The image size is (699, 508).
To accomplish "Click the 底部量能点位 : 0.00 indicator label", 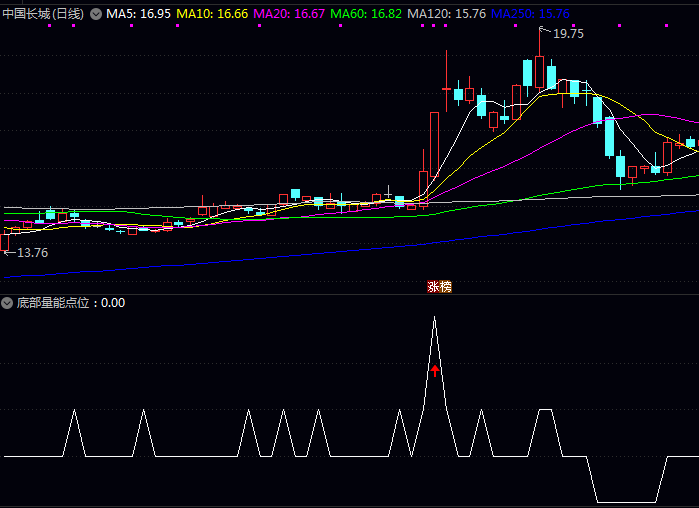I will coord(71,303).
